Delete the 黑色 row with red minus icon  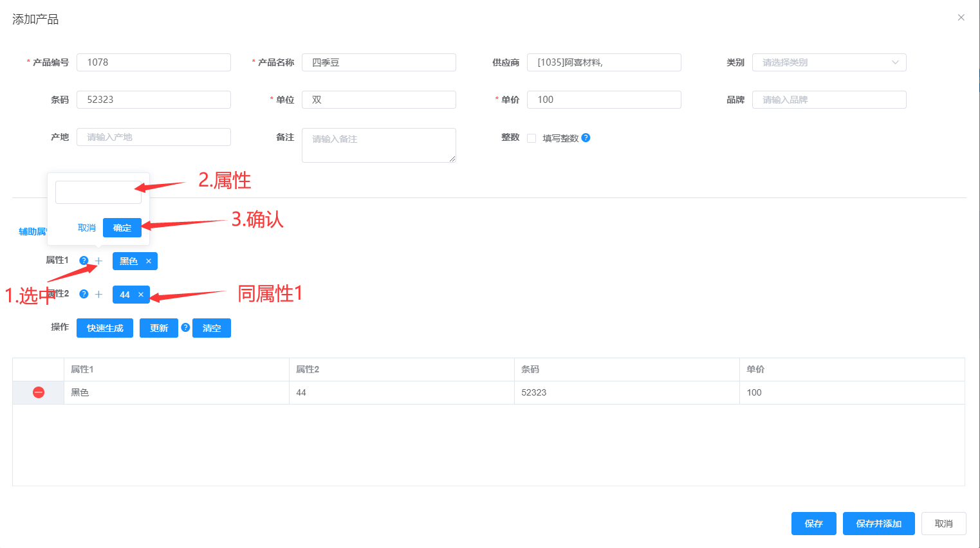click(39, 392)
